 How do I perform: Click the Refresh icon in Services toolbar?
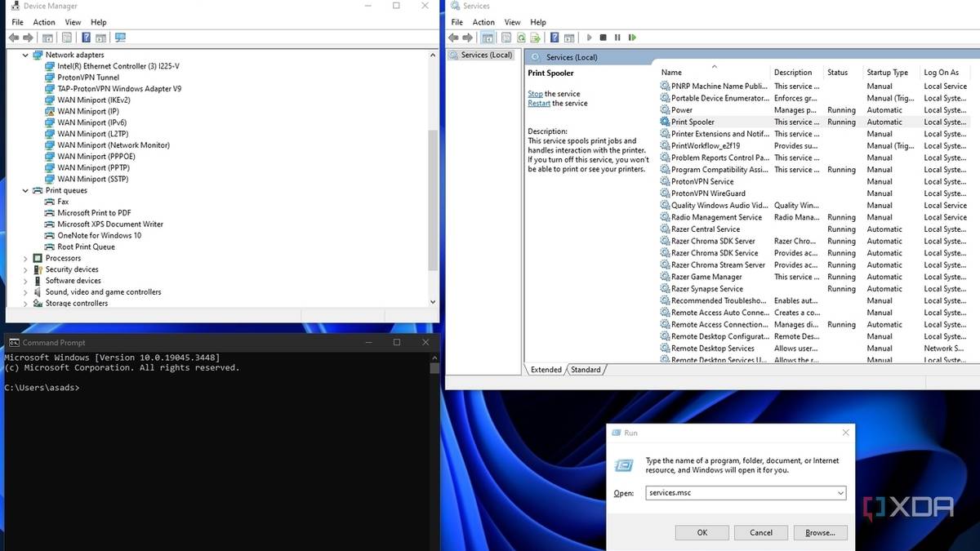coord(520,38)
